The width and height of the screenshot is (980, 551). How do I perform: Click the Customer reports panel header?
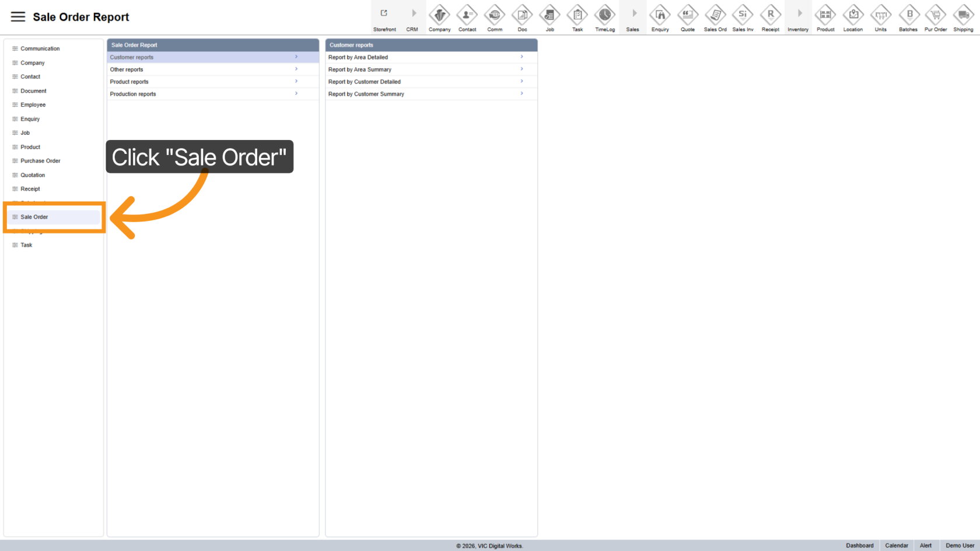click(431, 45)
